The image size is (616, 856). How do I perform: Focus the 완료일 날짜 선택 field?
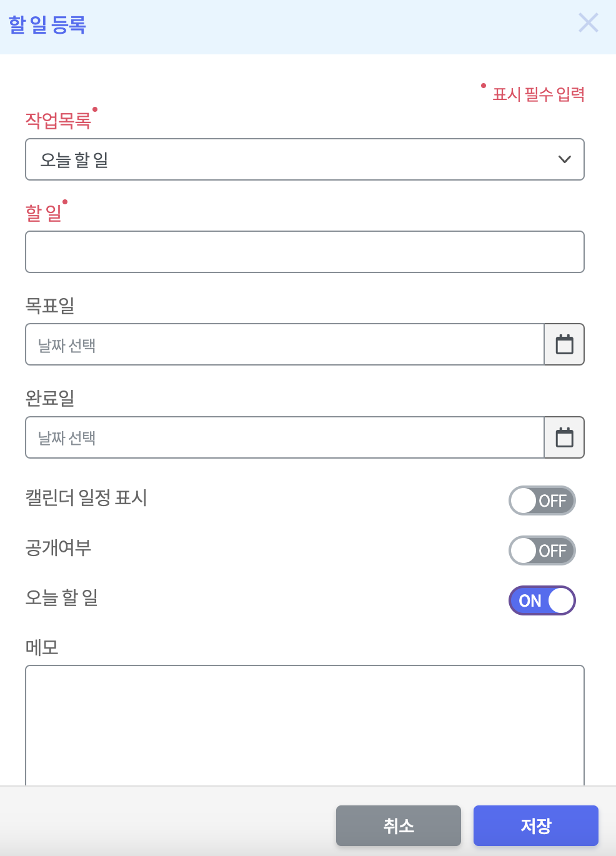(x=284, y=437)
